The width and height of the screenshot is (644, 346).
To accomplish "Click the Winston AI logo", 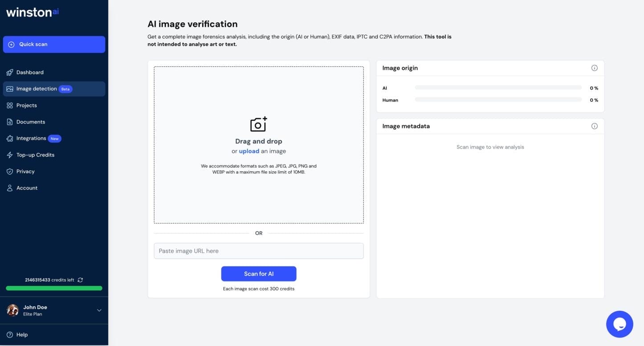I will click(32, 12).
